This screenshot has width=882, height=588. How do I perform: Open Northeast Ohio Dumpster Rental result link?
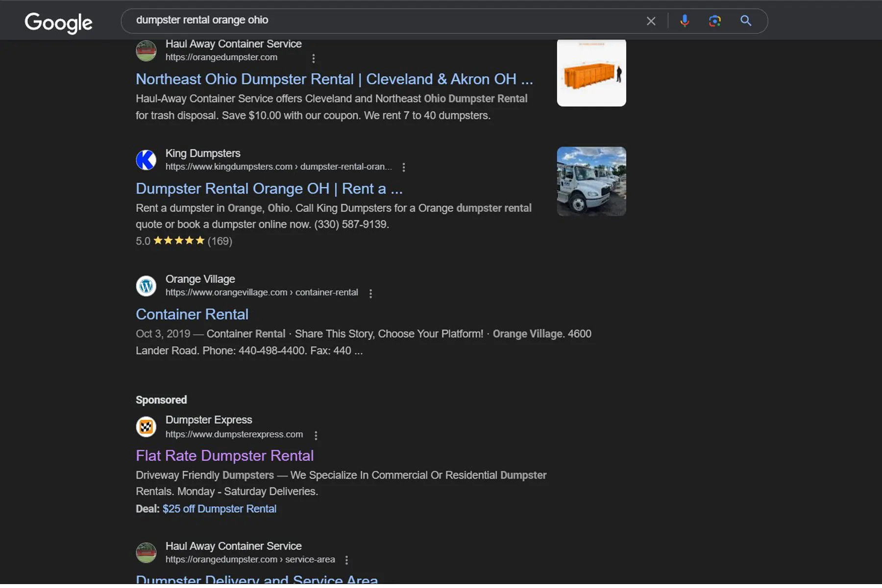pos(334,79)
